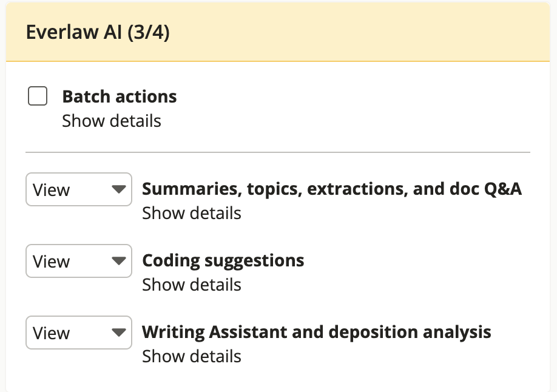
Task: Open the Writing Assistant permission dropdown
Action: click(79, 333)
